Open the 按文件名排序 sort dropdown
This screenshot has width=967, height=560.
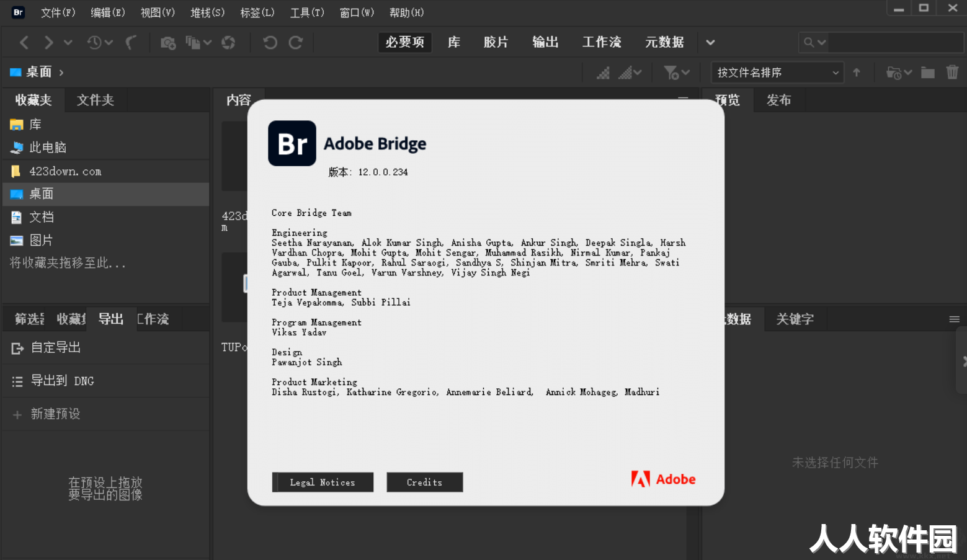pos(777,73)
